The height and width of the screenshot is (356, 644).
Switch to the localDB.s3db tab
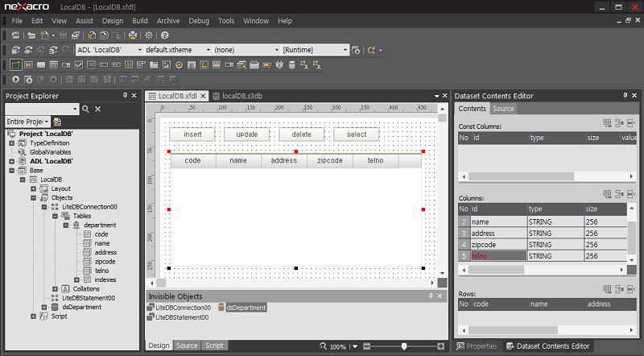click(238, 96)
